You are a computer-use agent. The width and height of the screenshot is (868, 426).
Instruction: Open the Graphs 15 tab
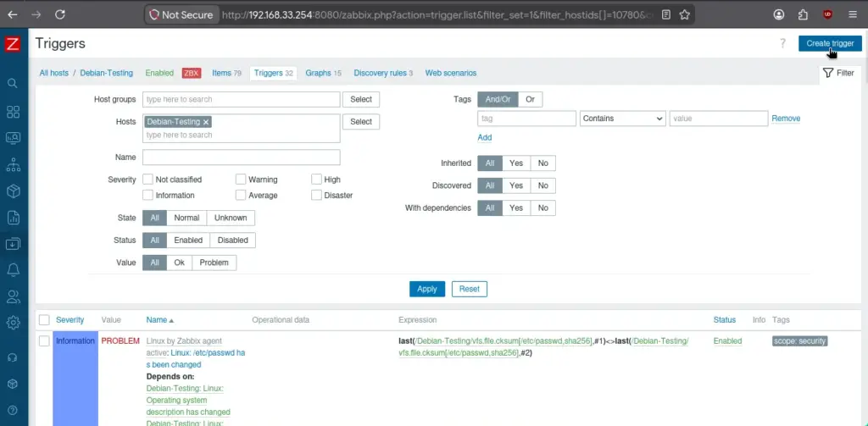(323, 73)
